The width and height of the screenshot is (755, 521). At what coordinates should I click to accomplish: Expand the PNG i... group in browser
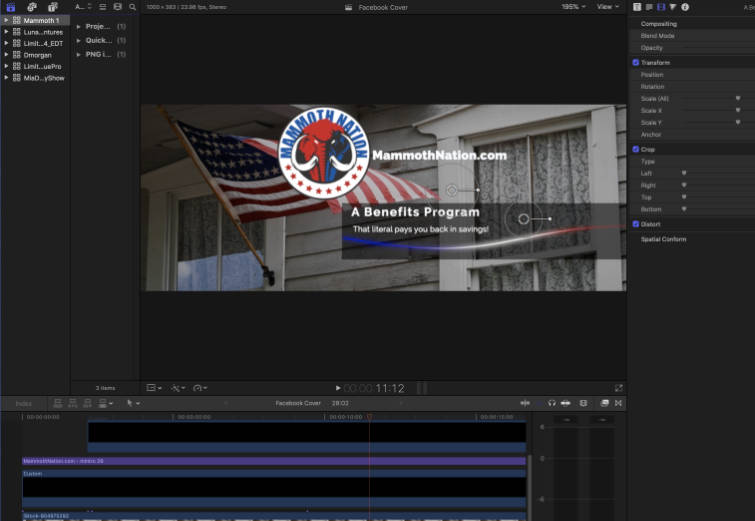pyautogui.click(x=78, y=54)
